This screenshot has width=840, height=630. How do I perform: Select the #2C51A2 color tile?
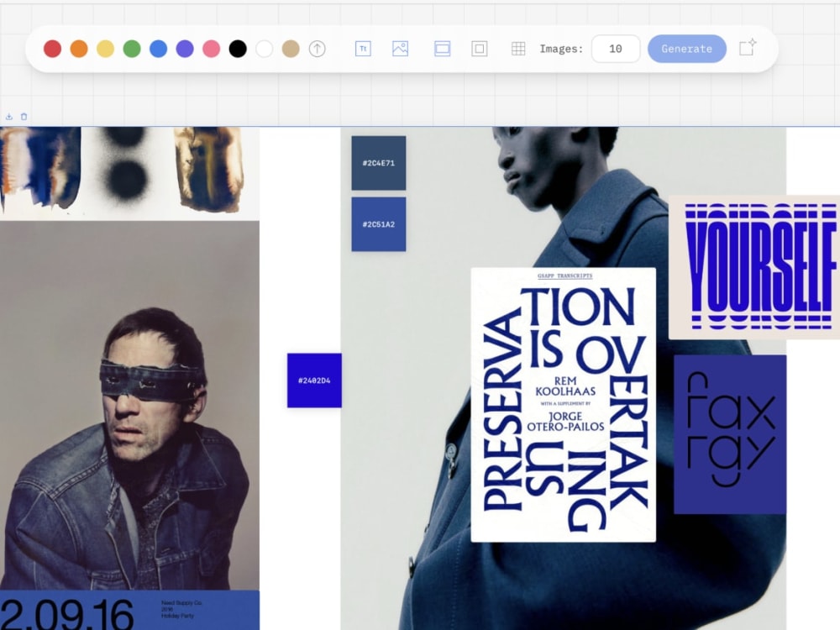pyautogui.click(x=379, y=224)
